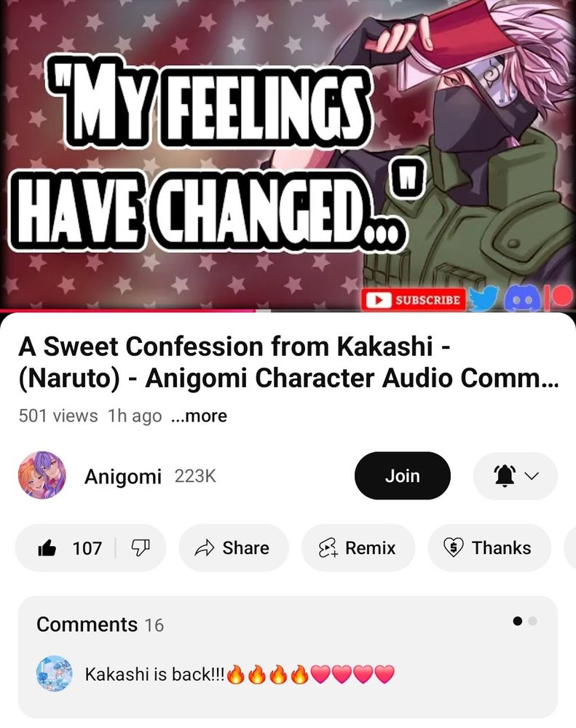Like the video with thumbs up icon
Viewport: 576px width, 728px height.
pyautogui.click(x=47, y=548)
